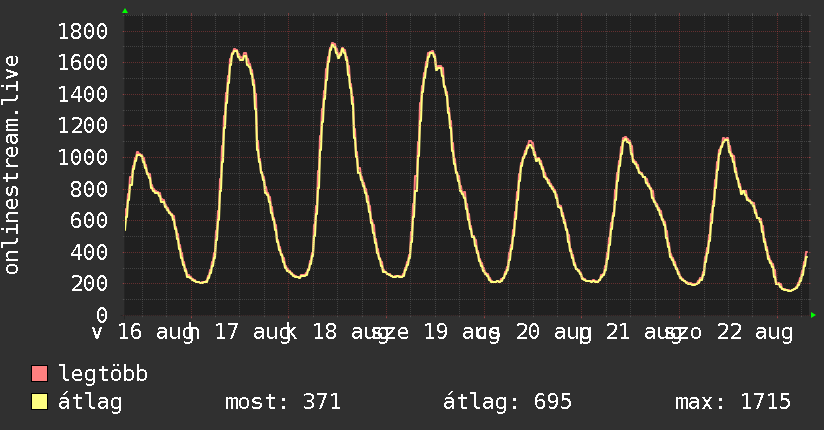
Task: Click the onlinestream.live axis title
Action: [x=11, y=165]
